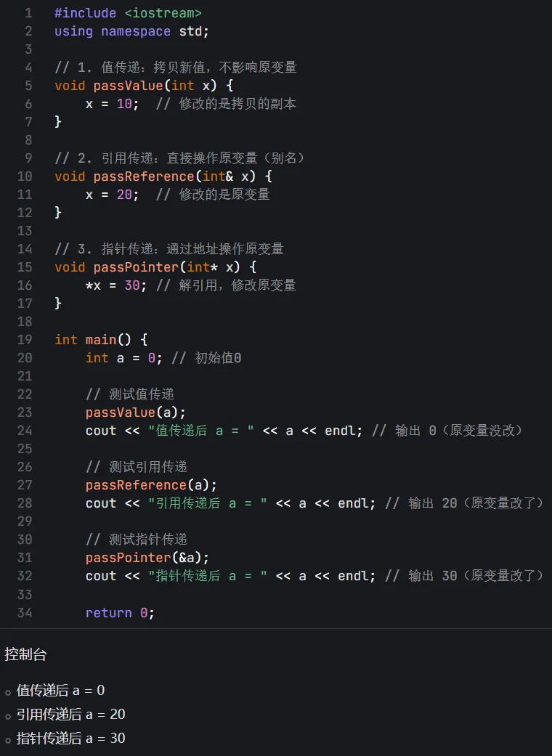
Task: Click console output '指针传递后 a = 30'
Action: coord(71,738)
